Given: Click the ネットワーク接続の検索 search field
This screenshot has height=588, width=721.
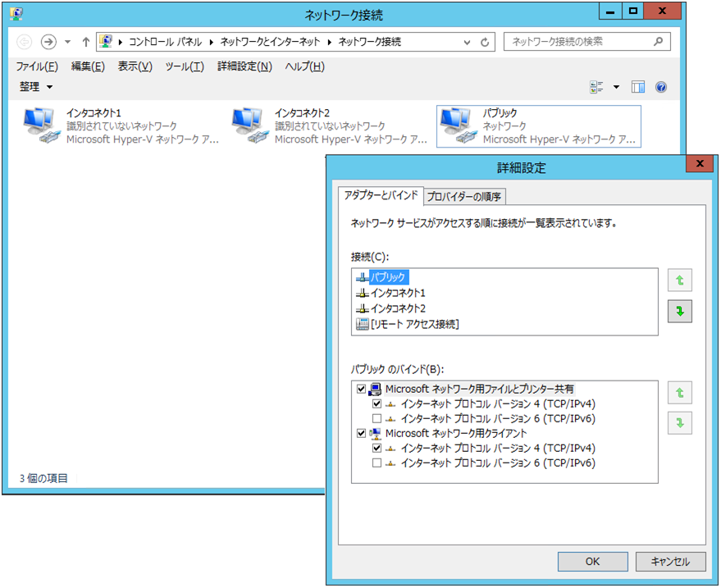Looking at the screenshot, I should [x=579, y=42].
